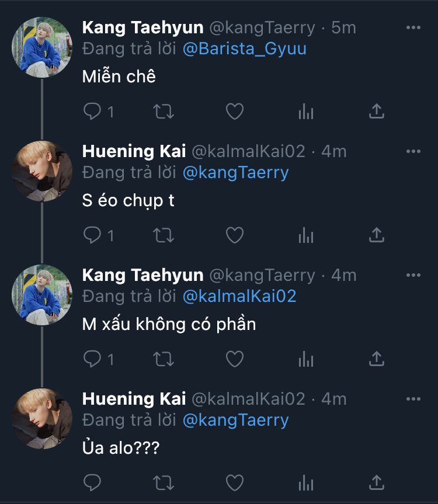Open Huening Kai's profile name on "Ủa alo???"
The width and height of the screenshot is (438, 504).
pos(134,399)
